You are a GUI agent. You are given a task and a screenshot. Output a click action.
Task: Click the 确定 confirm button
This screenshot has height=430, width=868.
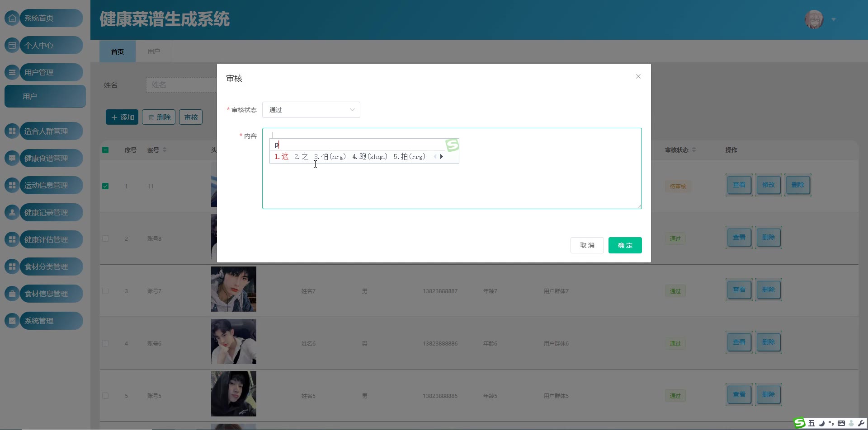625,245
